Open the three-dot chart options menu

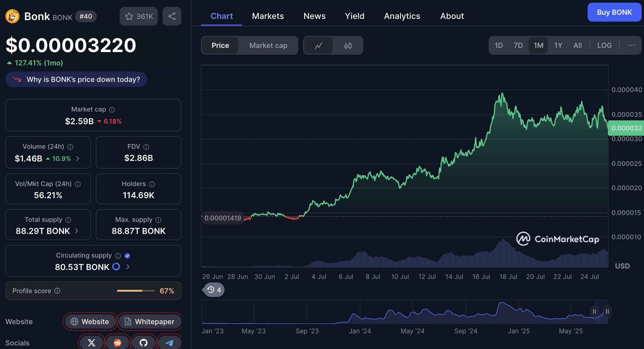coord(632,45)
